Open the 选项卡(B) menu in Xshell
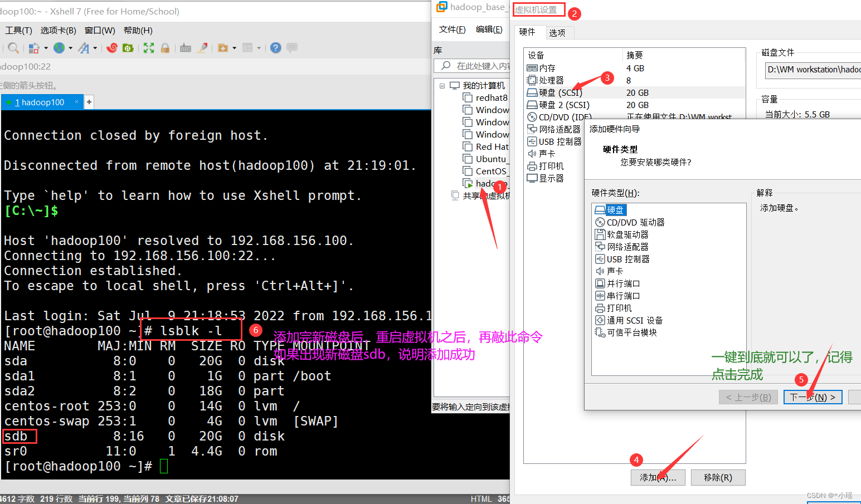861x504 pixels. coord(58,31)
